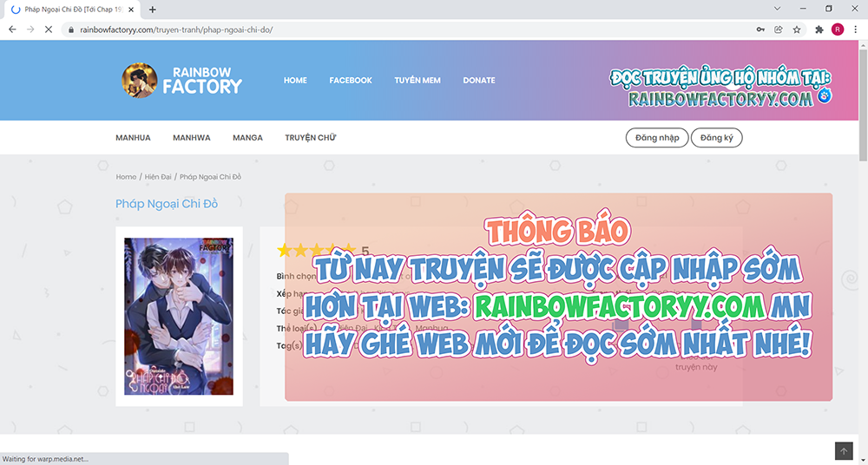
Task: Go to the TRUYỆN CHỮ section
Action: click(310, 138)
